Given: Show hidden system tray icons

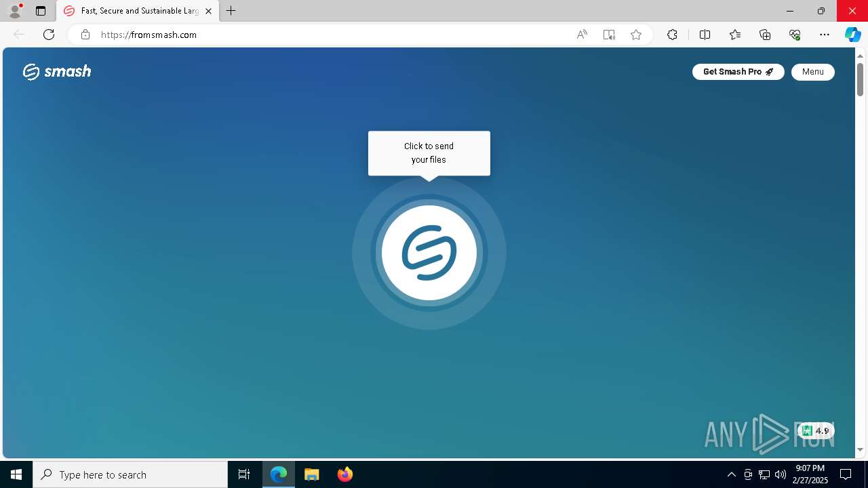Looking at the screenshot, I should click(x=731, y=474).
